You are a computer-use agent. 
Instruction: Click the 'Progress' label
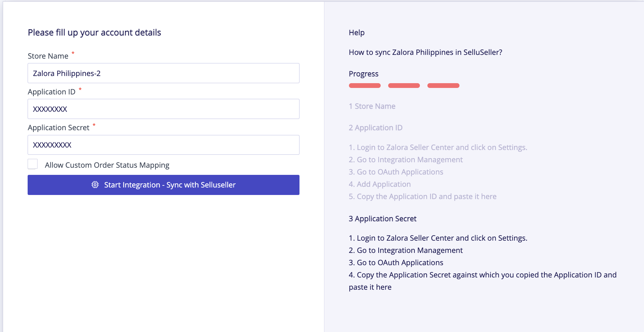pos(364,74)
